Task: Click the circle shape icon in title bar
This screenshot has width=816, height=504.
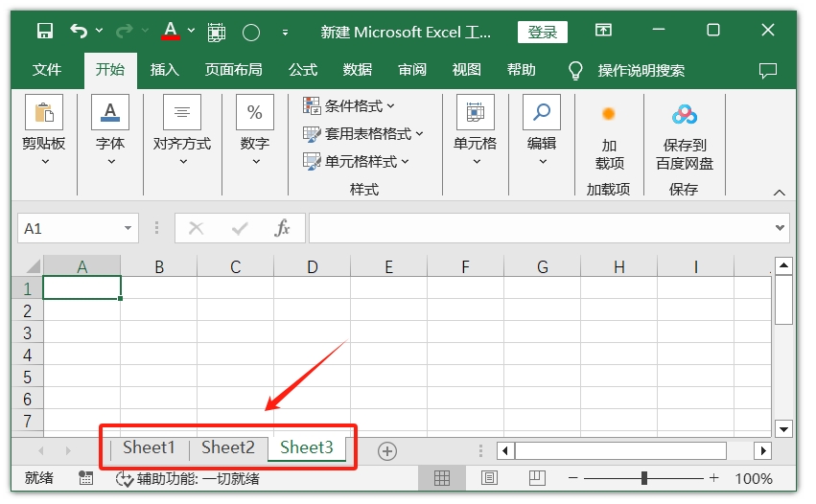Action: [x=251, y=33]
